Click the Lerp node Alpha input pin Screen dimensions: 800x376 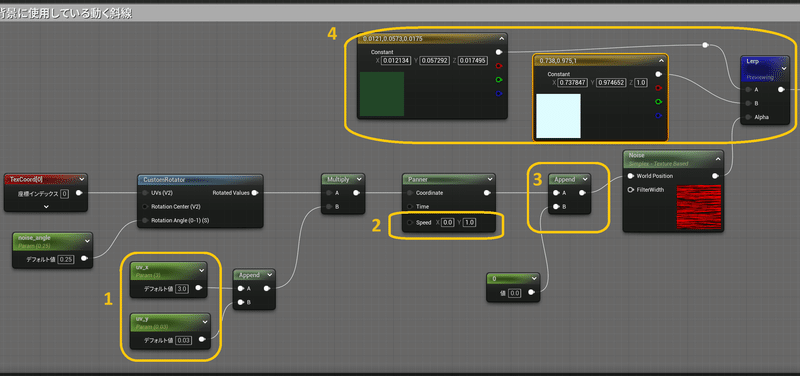748,117
